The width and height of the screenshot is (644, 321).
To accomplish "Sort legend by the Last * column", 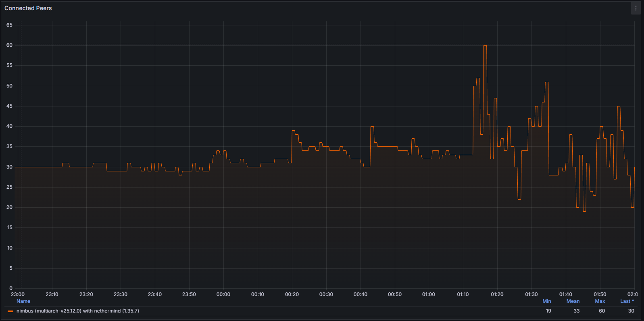I will [x=627, y=301].
